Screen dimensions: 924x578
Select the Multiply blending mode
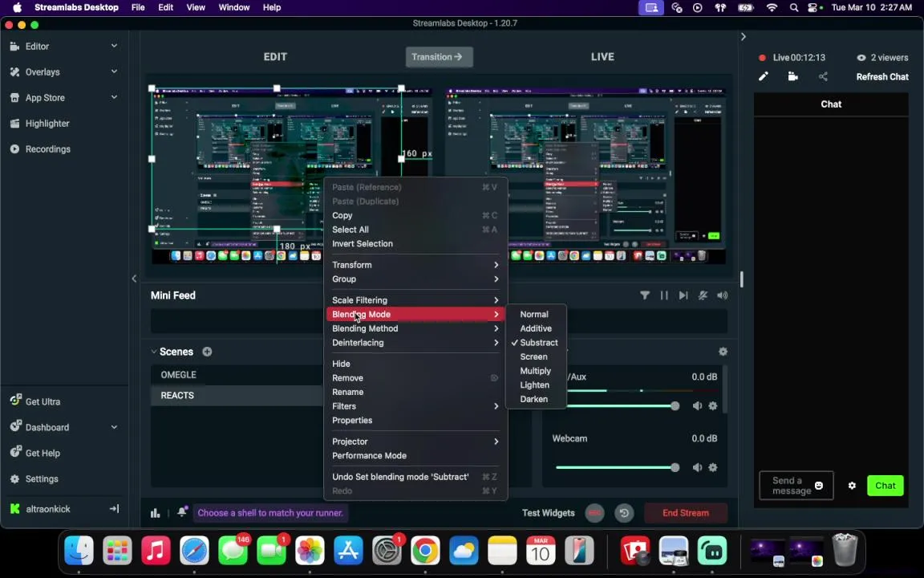(x=536, y=371)
